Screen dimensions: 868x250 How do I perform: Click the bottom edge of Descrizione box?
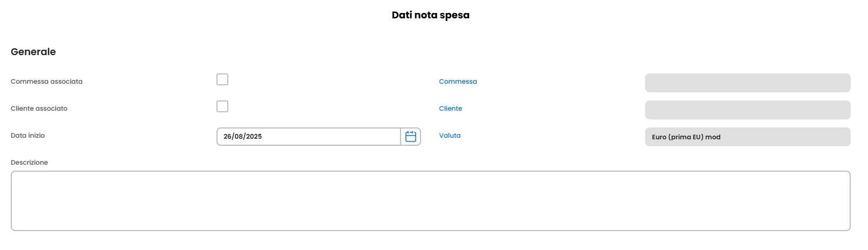pyautogui.click(x=430, y=230)
